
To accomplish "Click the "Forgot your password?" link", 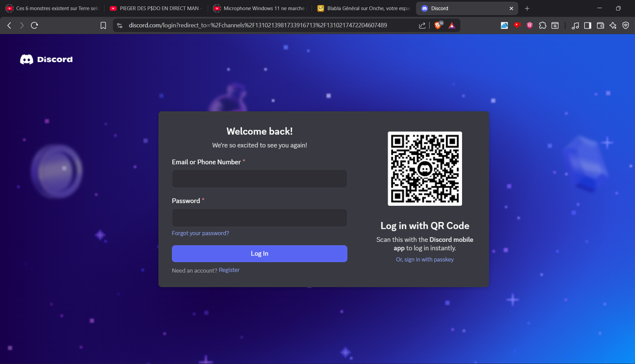I will pyautogui.click(x=200, y=233).
